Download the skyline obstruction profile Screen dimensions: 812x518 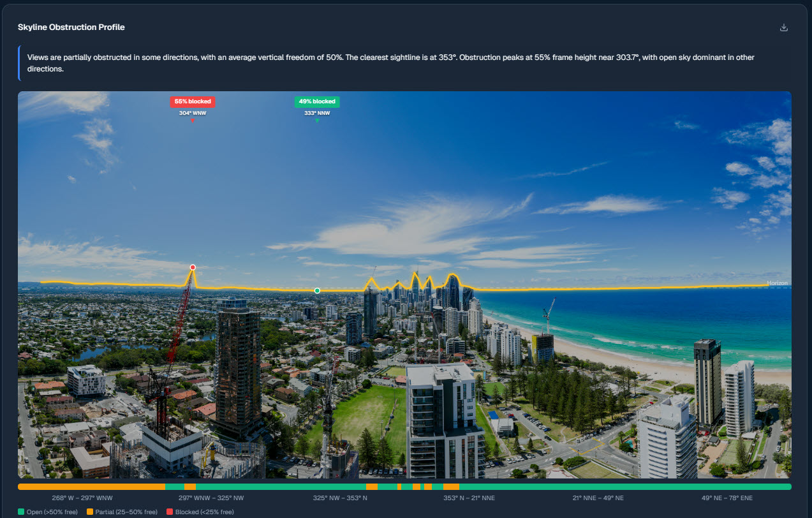coord(784,27)
